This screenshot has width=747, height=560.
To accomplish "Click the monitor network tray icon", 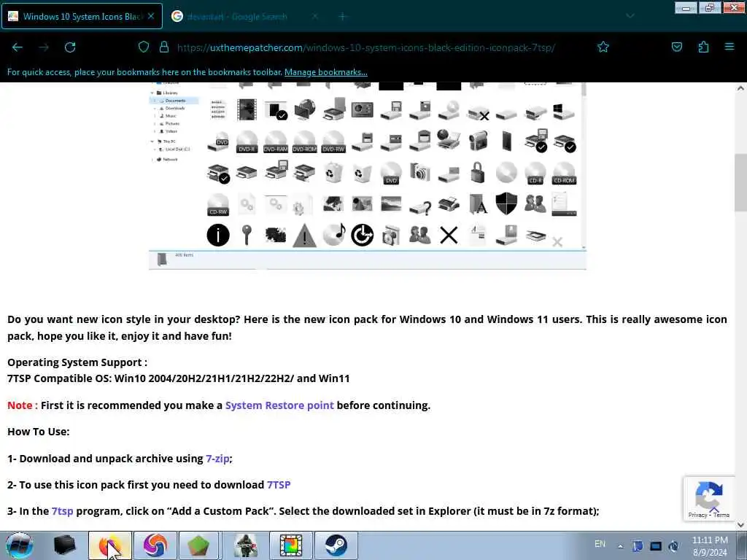I will (656, 546).
